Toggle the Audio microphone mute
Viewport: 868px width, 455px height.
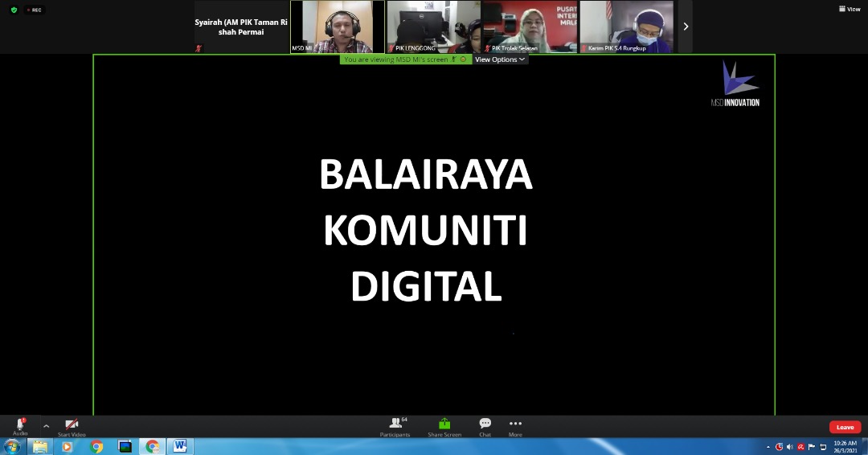(x=20, y=426)
